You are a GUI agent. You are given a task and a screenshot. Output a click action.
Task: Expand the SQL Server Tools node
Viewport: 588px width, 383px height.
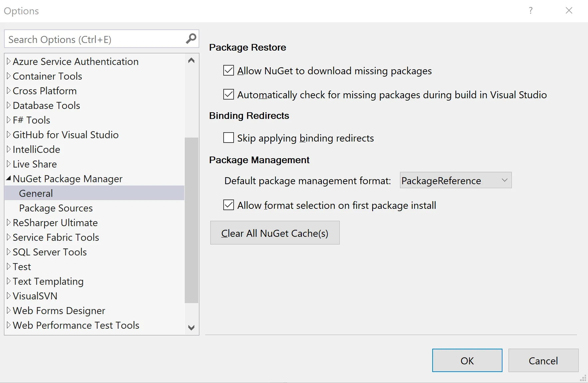tap(9, 252)
